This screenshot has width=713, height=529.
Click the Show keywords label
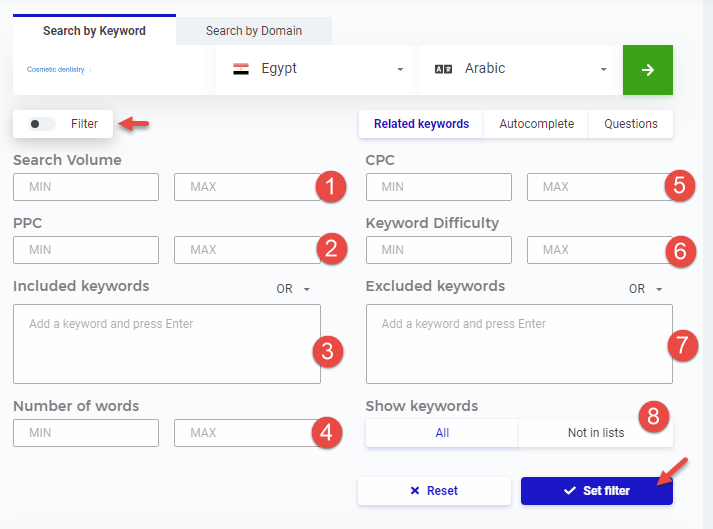(422, 406)
